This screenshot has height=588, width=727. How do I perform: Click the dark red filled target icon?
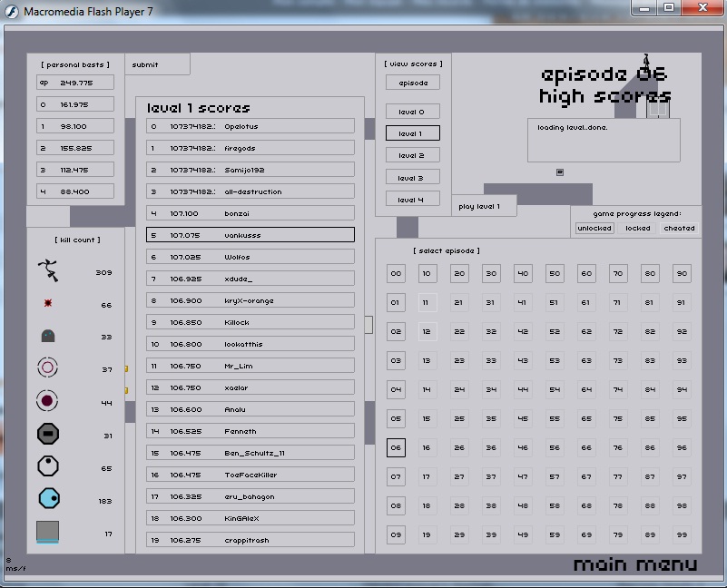[x=47, y=401]
